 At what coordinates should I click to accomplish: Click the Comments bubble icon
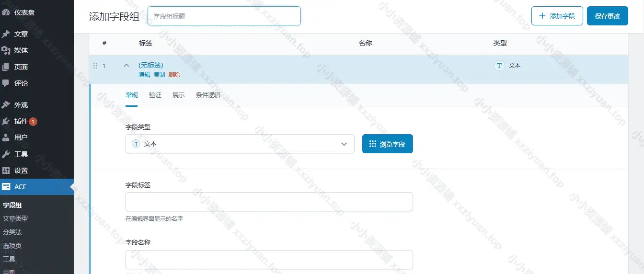(x=6, y=83)
